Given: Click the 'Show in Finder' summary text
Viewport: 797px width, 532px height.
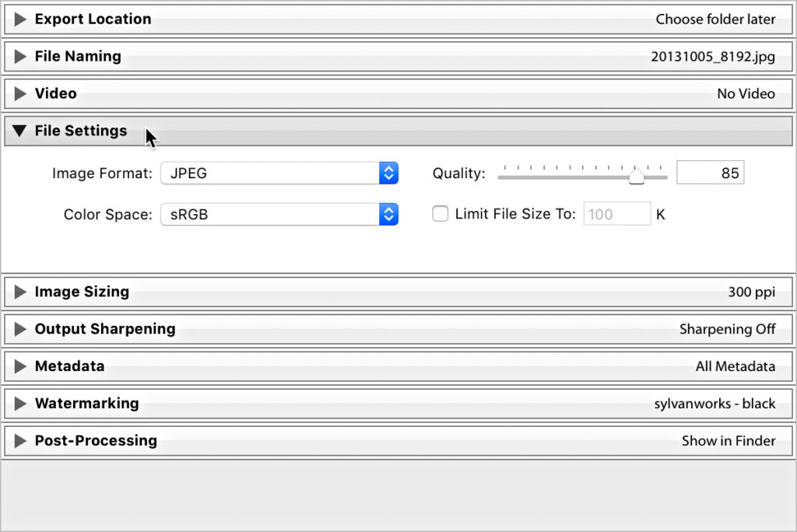Looking at the screenshot, I should tap(729, 440).
